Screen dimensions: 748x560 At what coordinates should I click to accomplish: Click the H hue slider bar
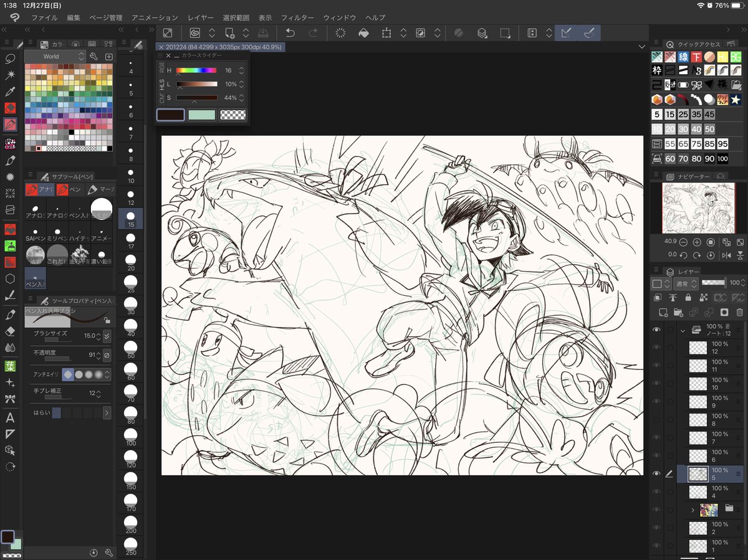(x=196, y=70)
